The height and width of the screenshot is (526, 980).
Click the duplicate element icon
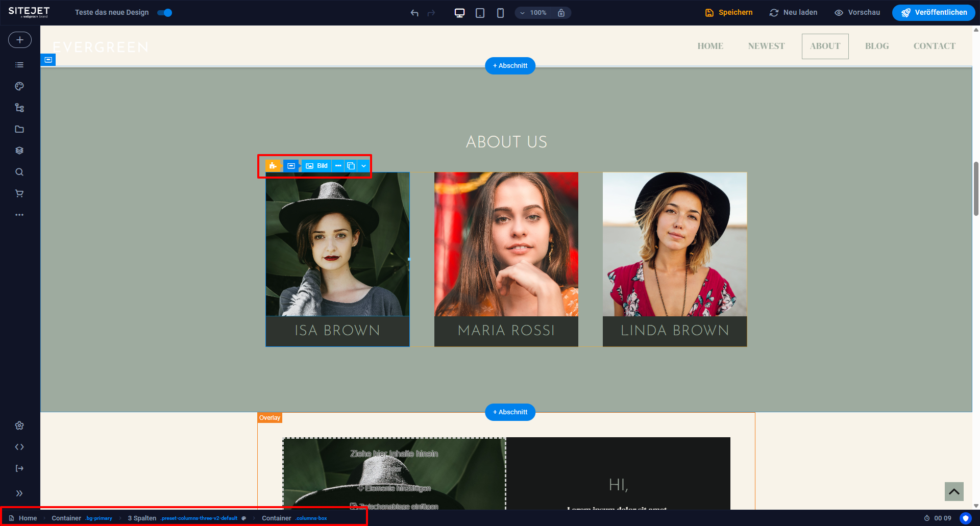pyautogui.click(x=351, y=166)
